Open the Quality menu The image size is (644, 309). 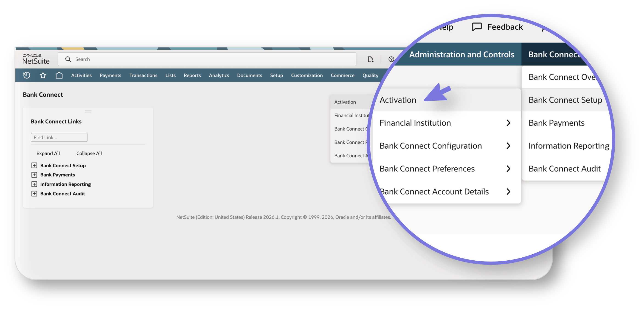(370, 75)
